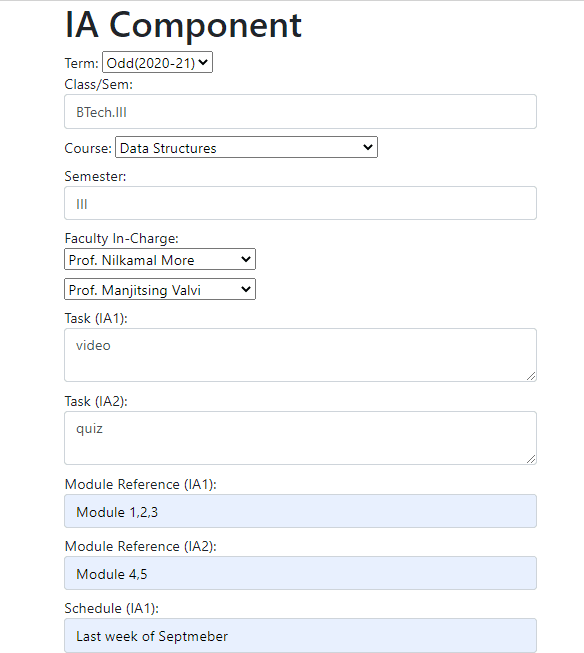
Task: Click the Class/Sem label text
Action: [x=99, y=85]
